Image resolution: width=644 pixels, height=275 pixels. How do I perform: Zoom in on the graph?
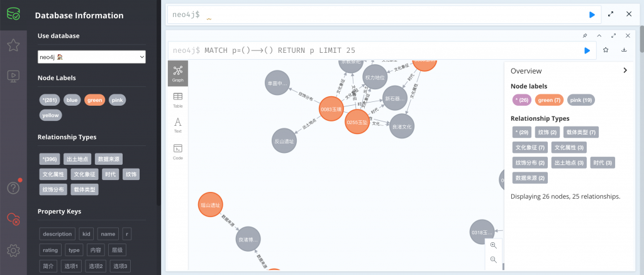point(493,245)
